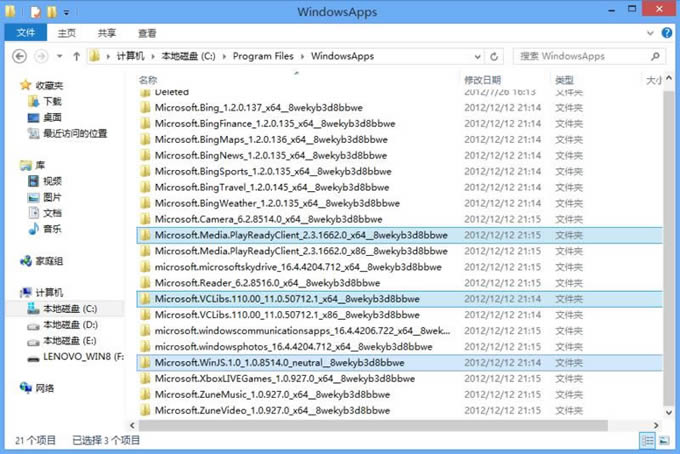Expand the chevron after Program Files breadcrumb
680x454 pixels.
(x=302, y=56)
